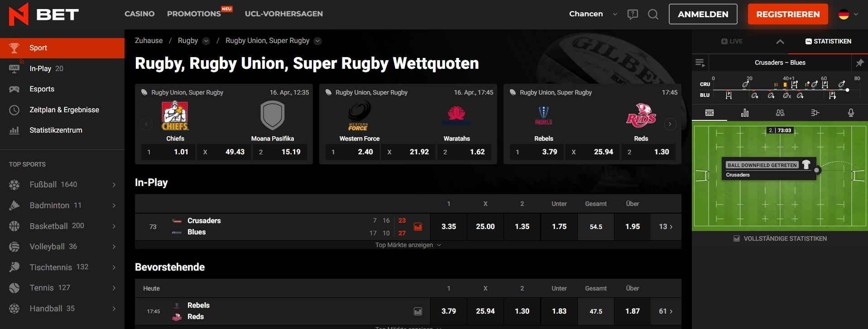Open the bar chart statistics tab icon

pos(745,113)
